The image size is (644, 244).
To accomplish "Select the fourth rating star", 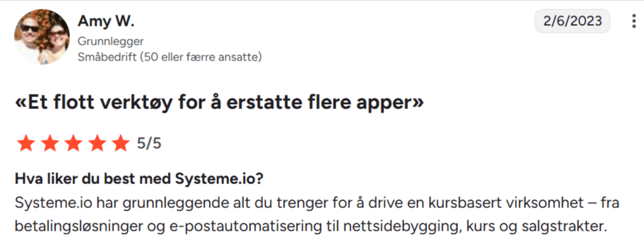I will click(x=97, y=143).
